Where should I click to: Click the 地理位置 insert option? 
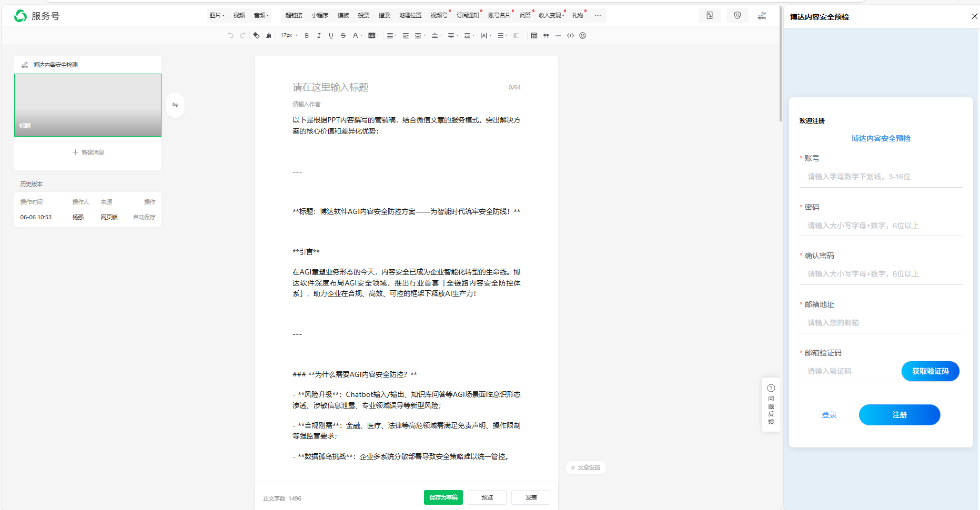point(410,15)
